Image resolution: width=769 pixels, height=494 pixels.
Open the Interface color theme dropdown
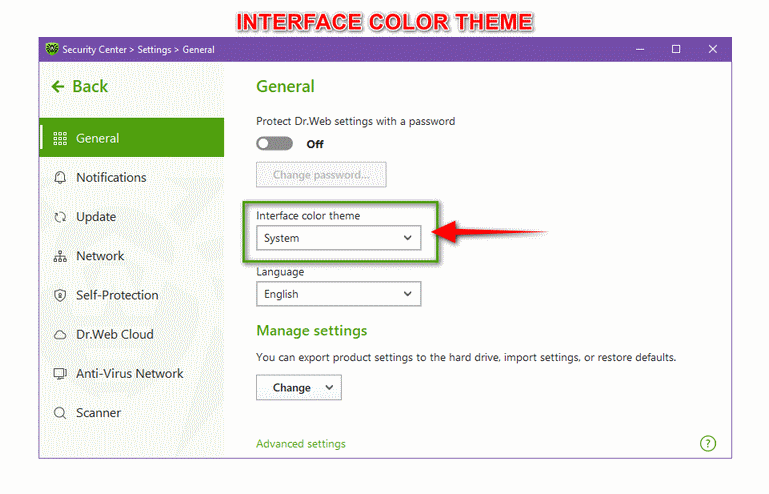(338, 238)
